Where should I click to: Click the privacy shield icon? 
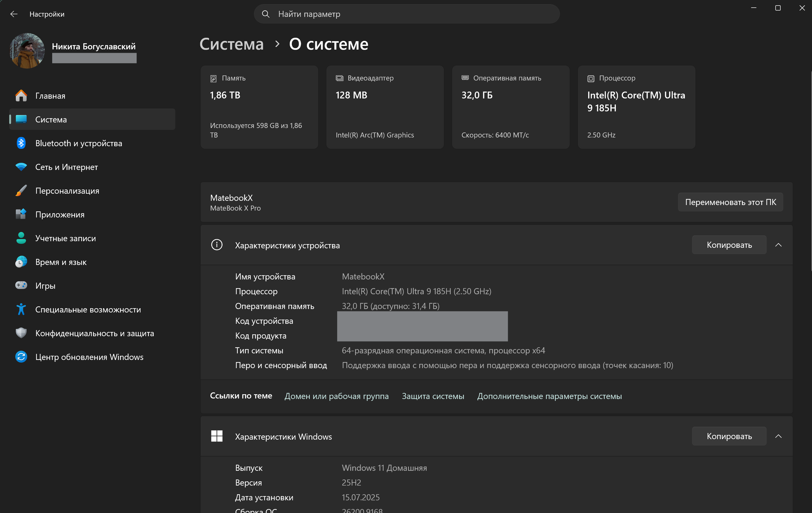21,333
